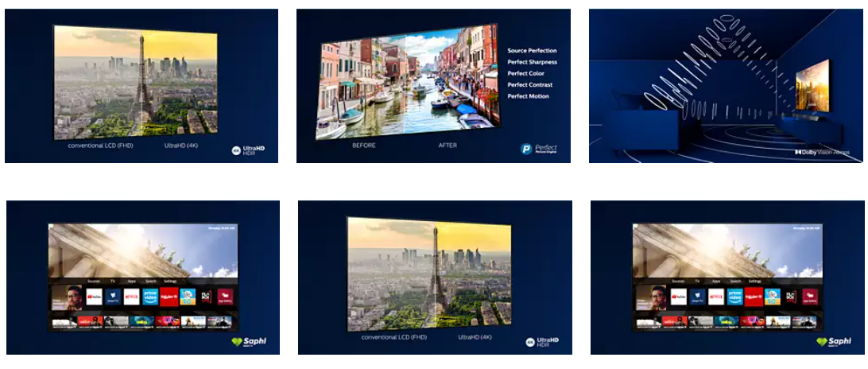Click the prime video icon in bottom-right TV
The height and width of the screenshot is (369, 868).
click(x=734, y=298)
